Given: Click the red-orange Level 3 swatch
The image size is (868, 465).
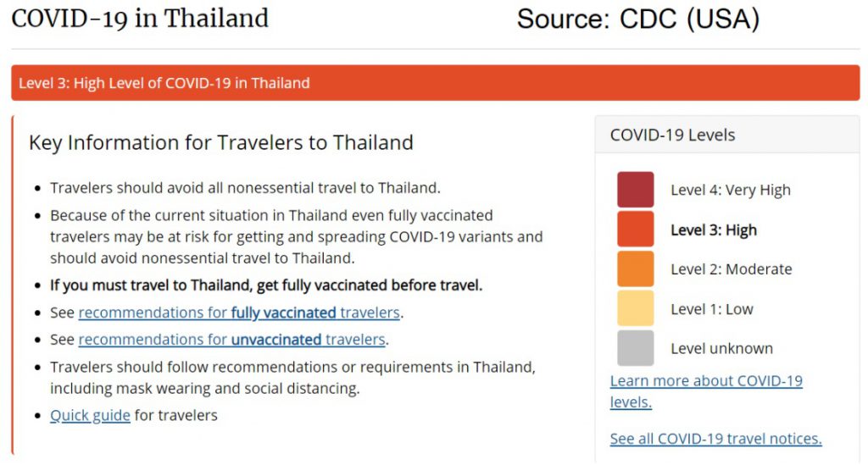Looking at the screenshot, I should [x=636, y=229].
